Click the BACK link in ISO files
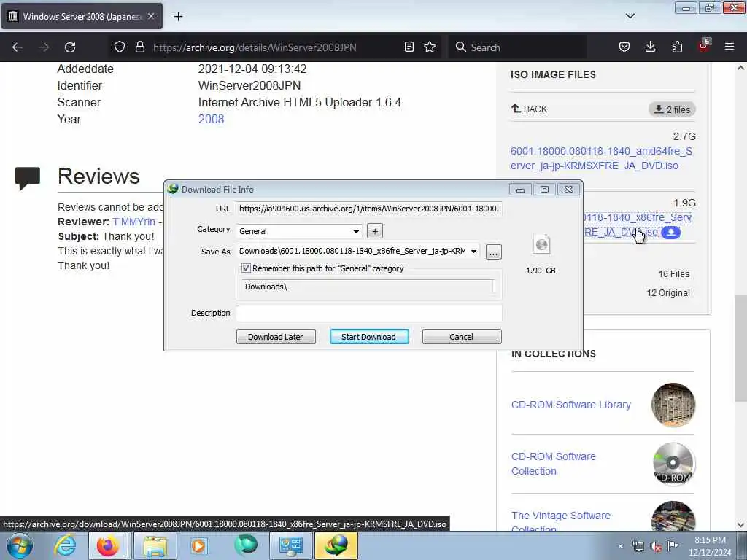This screenshot has height=560, width=747. coord(530,109)
